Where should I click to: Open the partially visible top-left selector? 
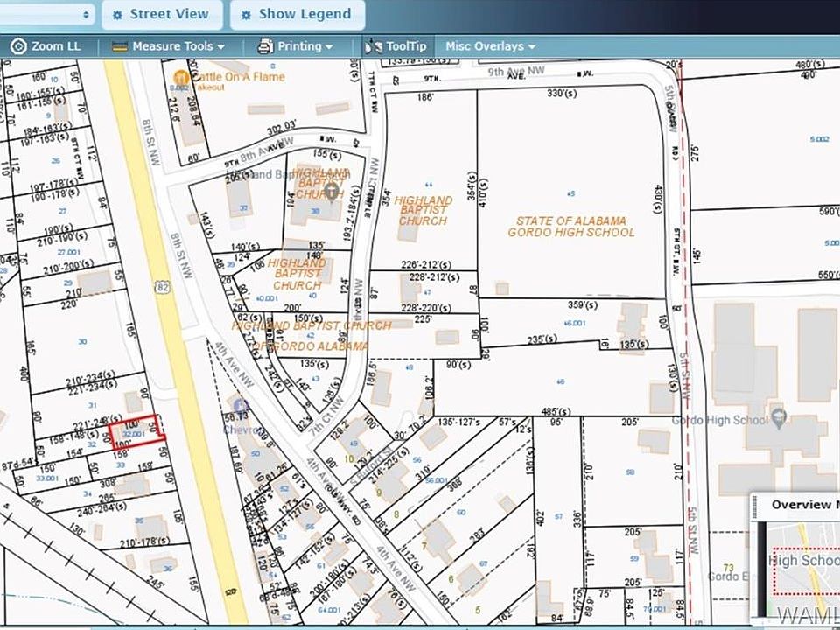click(x=47, y=15)
